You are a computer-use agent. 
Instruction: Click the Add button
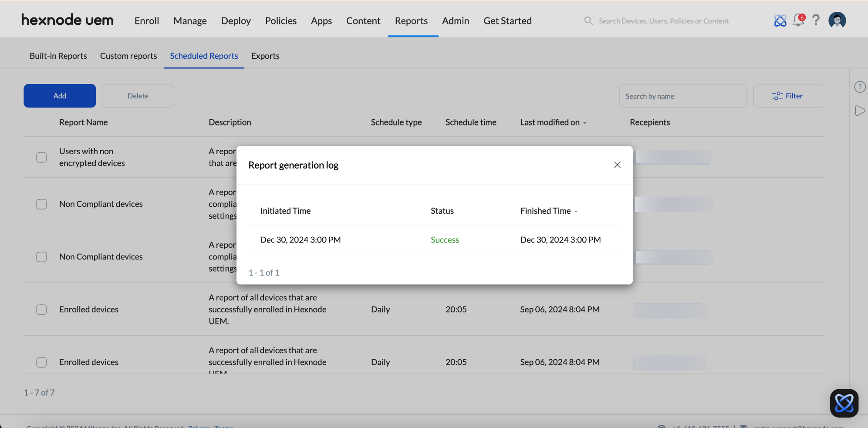tap(60, 96)
